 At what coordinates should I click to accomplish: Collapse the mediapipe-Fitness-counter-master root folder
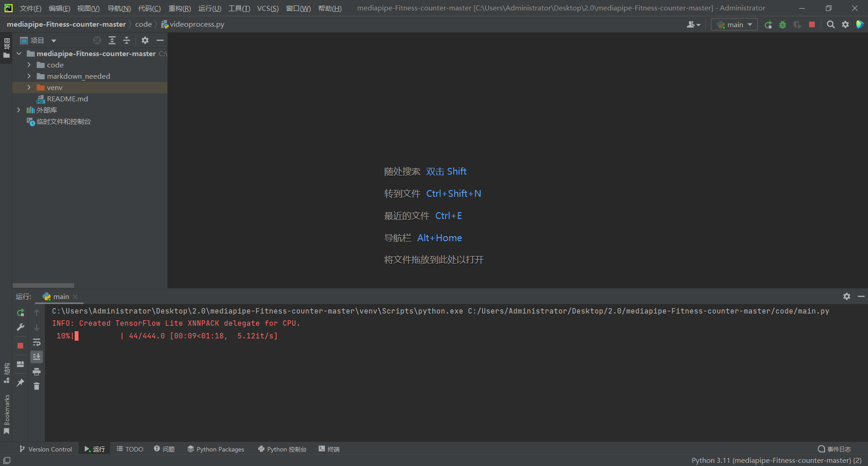pyautogui.click(x=19, y=53)
